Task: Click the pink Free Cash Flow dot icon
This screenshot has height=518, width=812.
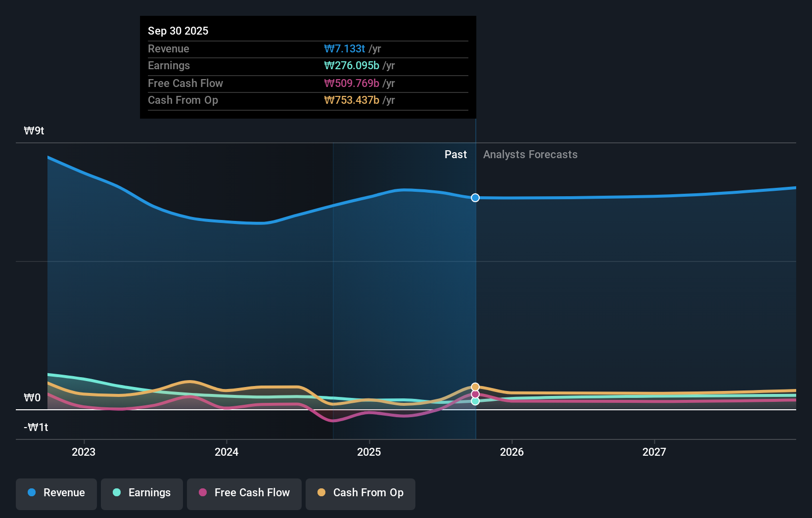Action: tap(203, 492)
